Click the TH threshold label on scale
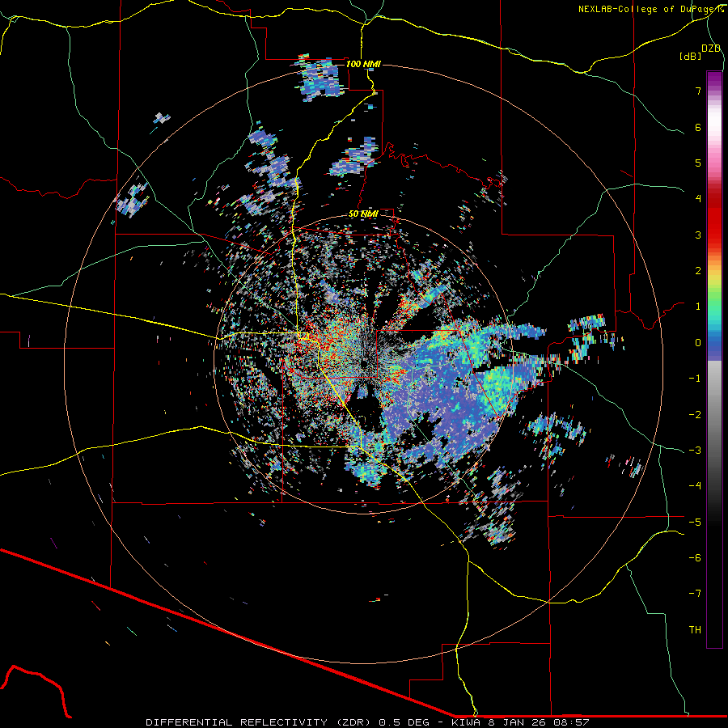 (695, 629)
